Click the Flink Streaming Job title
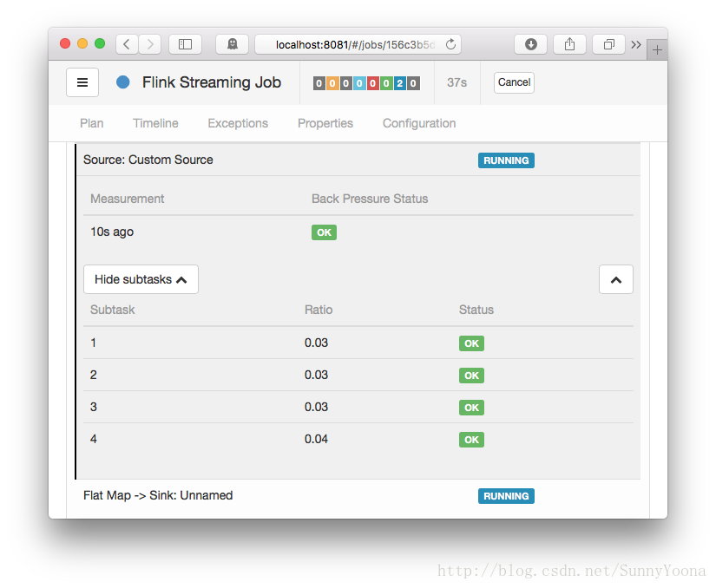The height and width of the screenshot is (588, 716). 212,82
